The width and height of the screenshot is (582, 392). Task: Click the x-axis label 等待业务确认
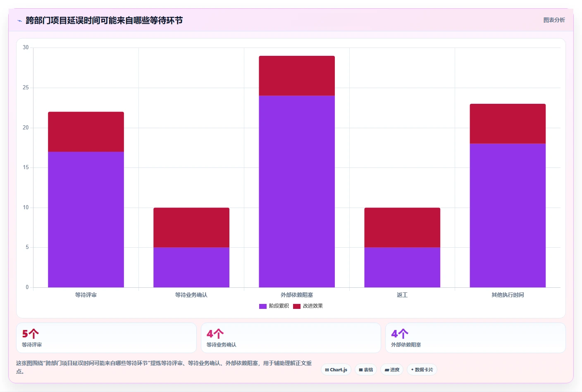coord(191,295)
